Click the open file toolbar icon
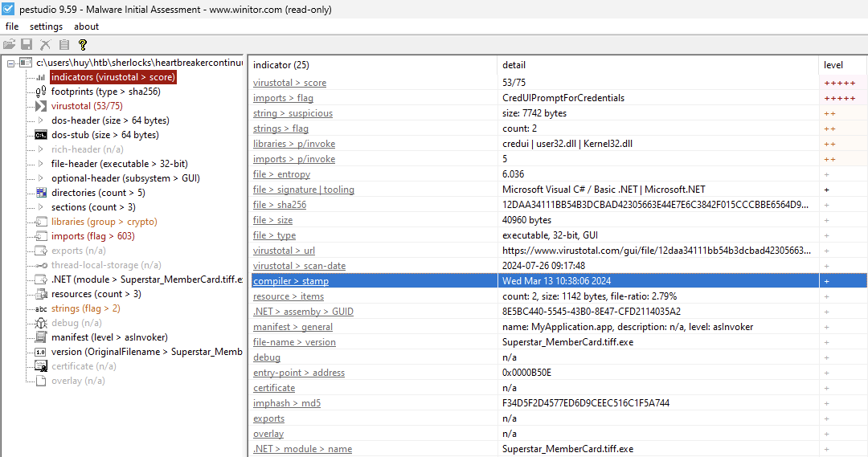 10,45
